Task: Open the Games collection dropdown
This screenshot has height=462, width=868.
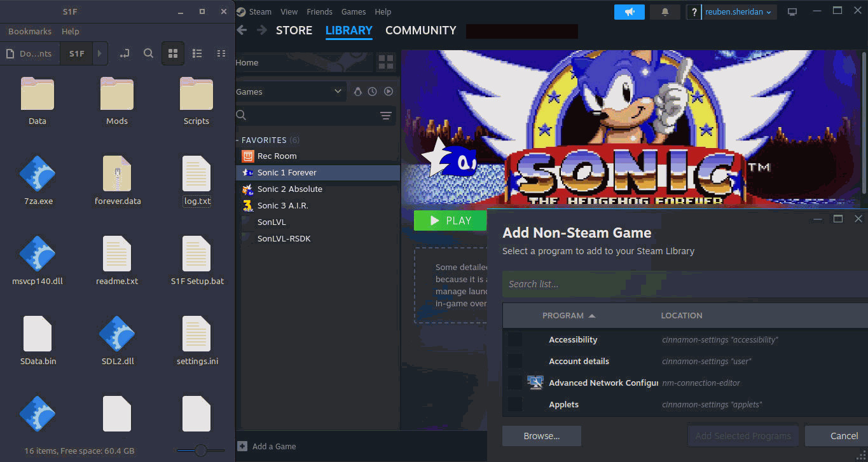Action: (290, 91)
